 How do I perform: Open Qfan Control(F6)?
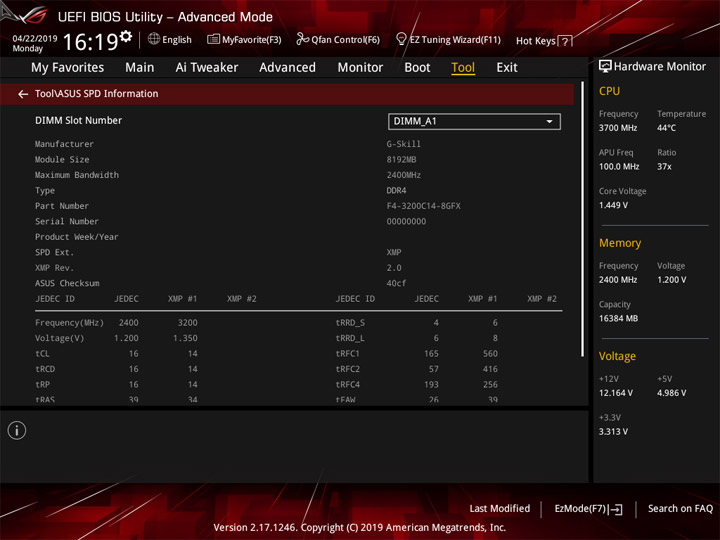pyautogui.click(x=338, y=39)
